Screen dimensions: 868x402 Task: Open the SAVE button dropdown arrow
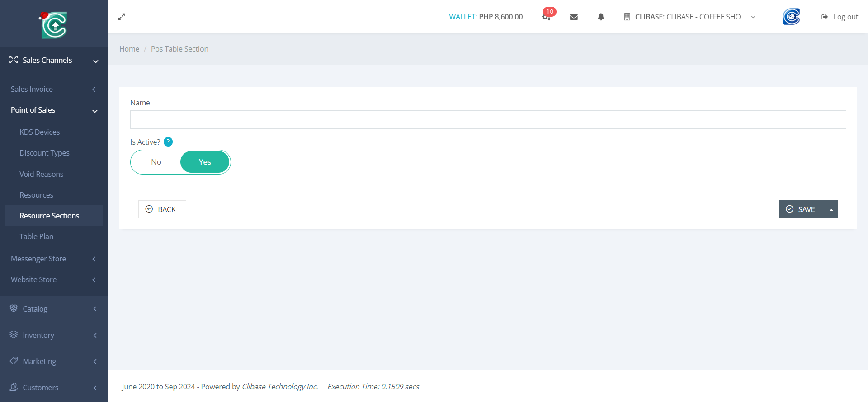[x=831, y=209]
